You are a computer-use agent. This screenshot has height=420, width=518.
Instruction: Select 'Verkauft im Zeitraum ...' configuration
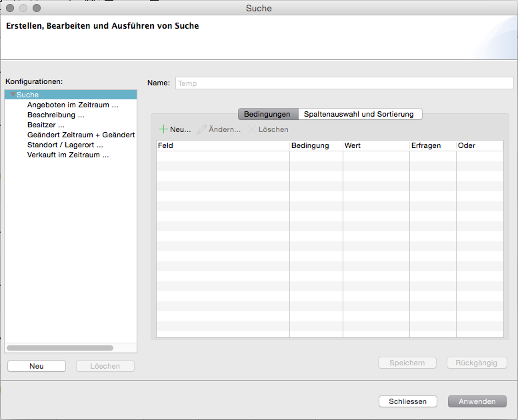tap(68, 155)
